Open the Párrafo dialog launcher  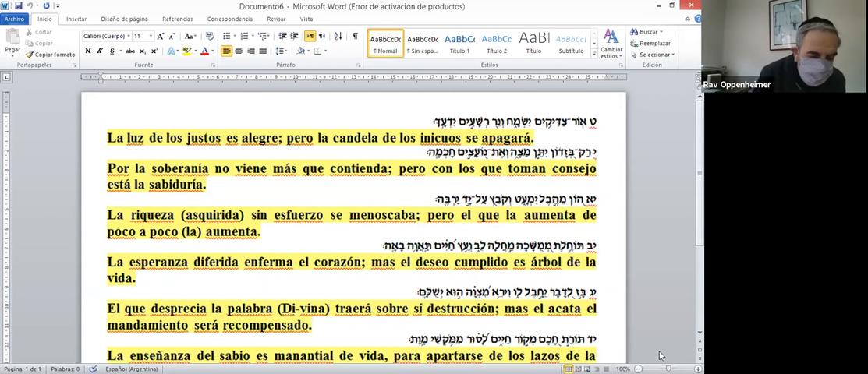[x=360, y=65]
